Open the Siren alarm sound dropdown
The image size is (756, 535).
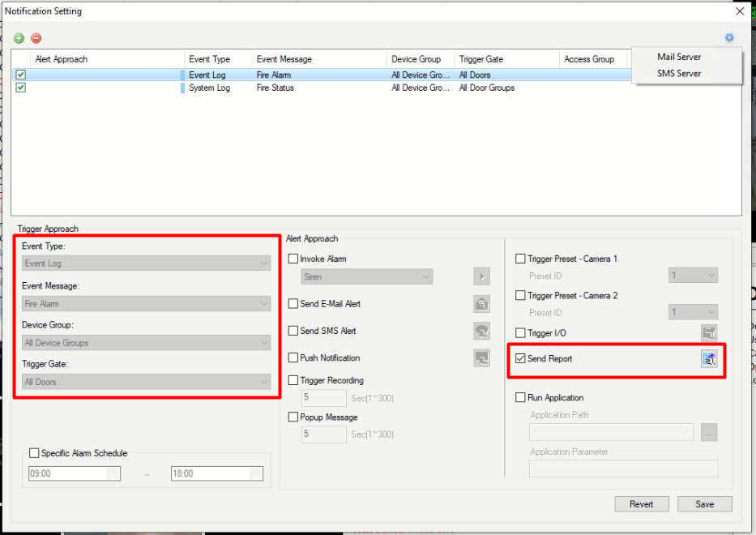367,277
